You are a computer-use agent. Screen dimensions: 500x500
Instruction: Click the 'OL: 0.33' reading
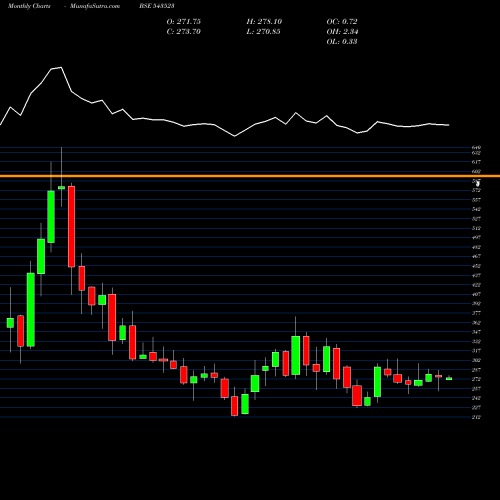point(342,42)
